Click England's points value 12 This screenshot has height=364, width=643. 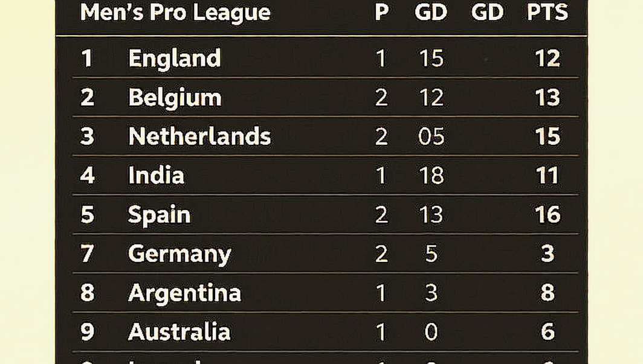coord(548,58)
